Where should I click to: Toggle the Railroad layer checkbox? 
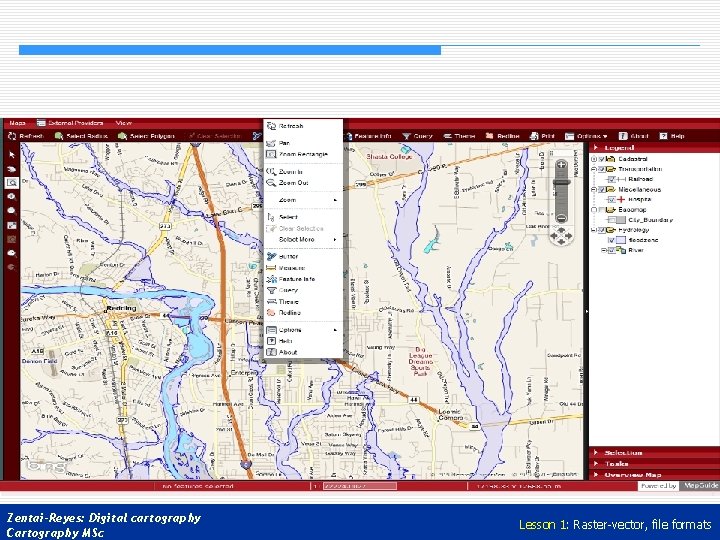coord(611,179)
